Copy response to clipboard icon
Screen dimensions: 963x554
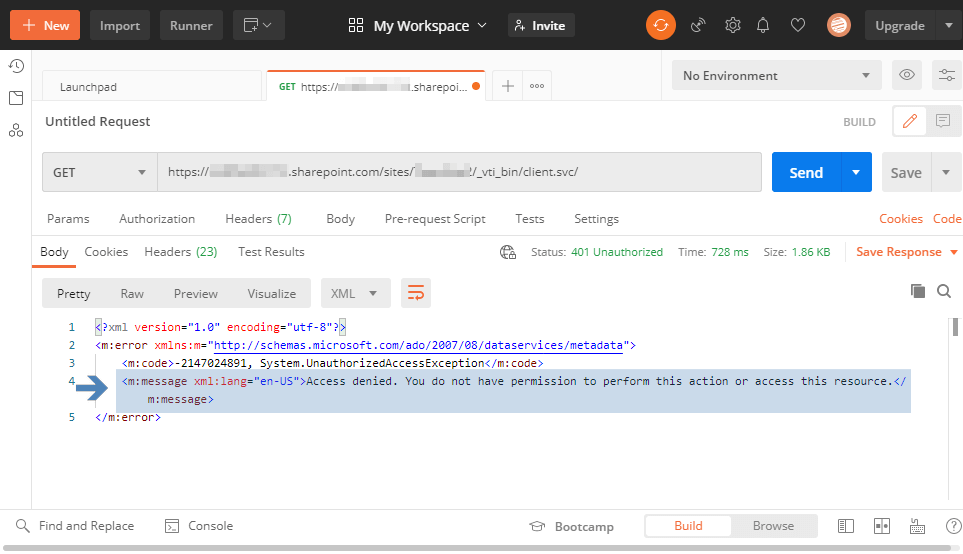click(x=918, y=291)
